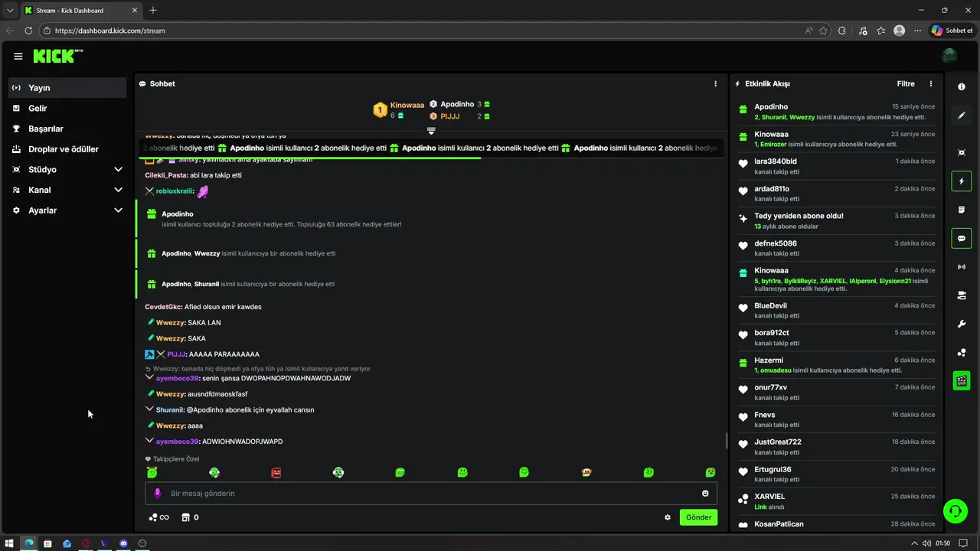Screen dimensions: 980x551
Task: Click the three-dots points icon in right toolbar
Action: pos(962,352)
